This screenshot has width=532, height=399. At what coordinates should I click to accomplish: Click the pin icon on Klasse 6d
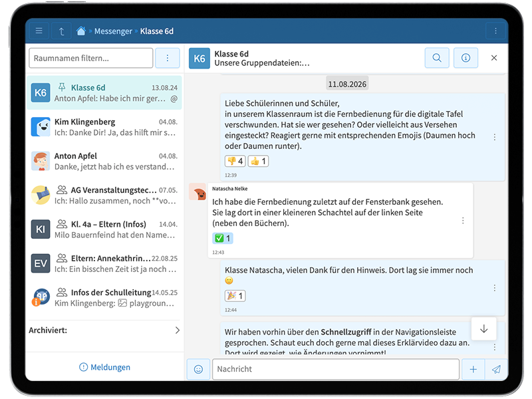point(62,87)
